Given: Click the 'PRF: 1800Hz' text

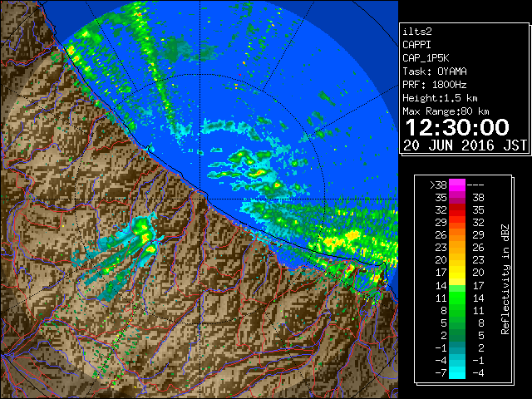Looking at the screenshot, I should pyautogui.click(x=435, y=85).
